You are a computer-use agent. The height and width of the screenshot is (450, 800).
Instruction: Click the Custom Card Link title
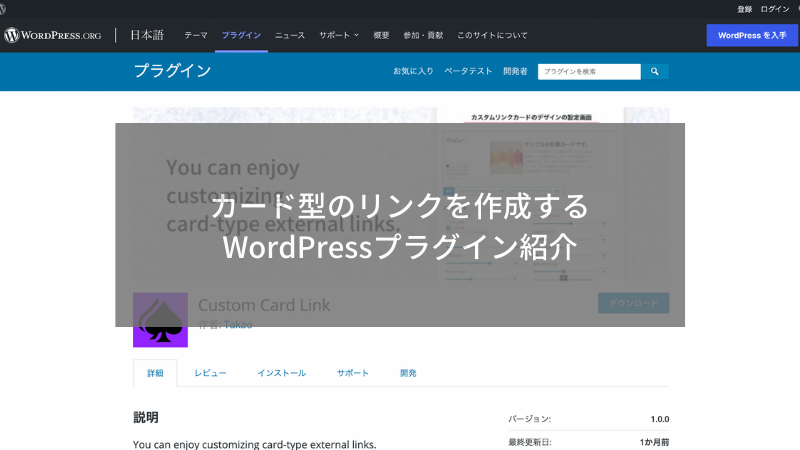pyautogui.click(x=264, y=305)
